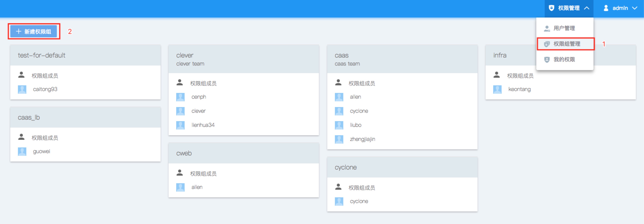
Task: Open the test-for-default group card header
Action: 85,55
